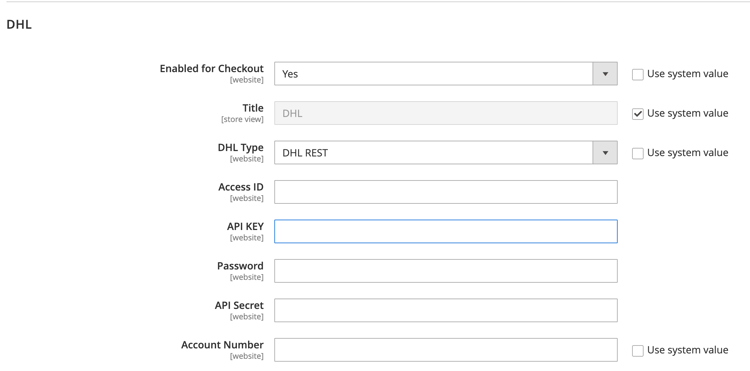
Task: Click the Title label
Action: (x=253, y=108)
